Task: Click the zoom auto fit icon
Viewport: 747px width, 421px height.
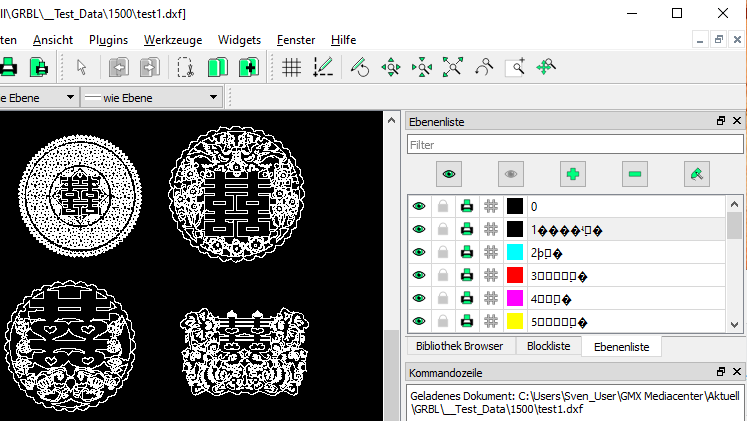Action: tap(453, 67)
